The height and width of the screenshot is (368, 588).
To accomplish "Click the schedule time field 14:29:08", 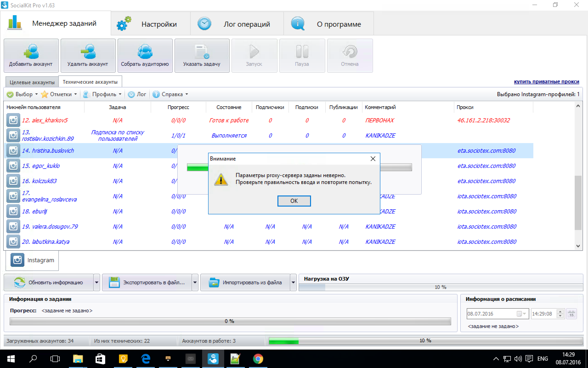I will coord(543,314).
